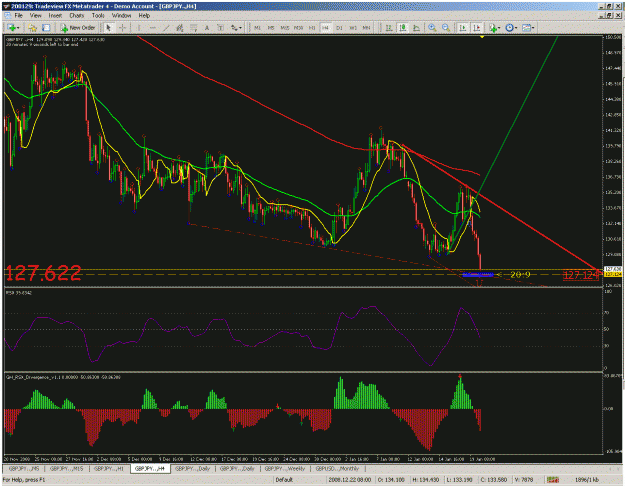Expand the New Chart dropdown arrow
The image size is (625, 486).
[x=18, y=28]
